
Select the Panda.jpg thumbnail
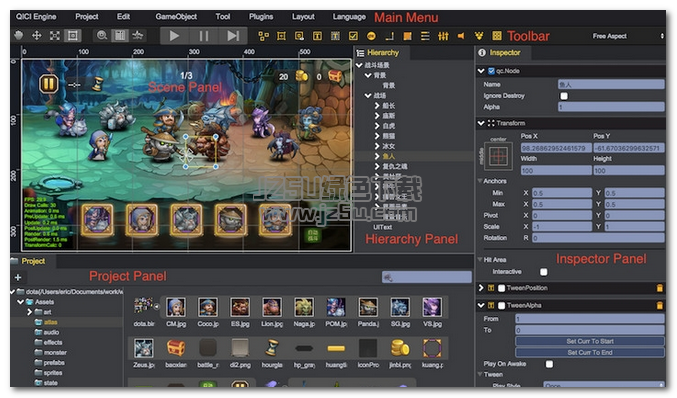(368, 312)
